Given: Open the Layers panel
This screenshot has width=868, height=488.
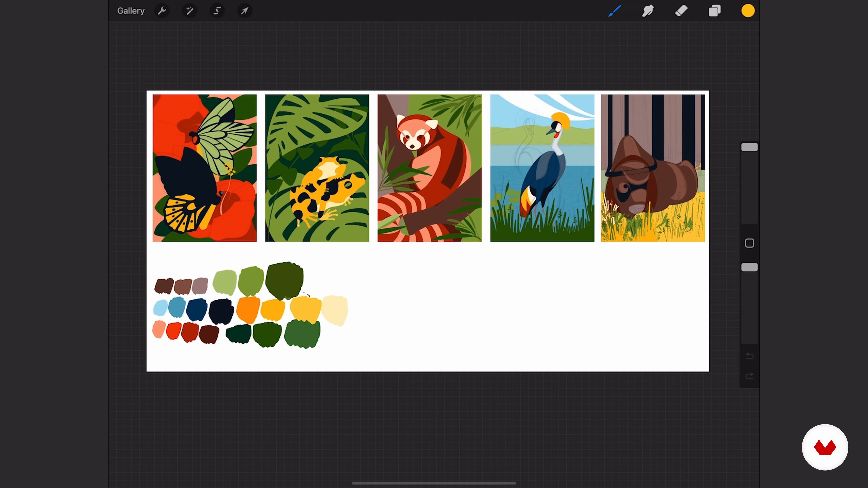Looking at the screenshot, I should click(x=714, y=11).
